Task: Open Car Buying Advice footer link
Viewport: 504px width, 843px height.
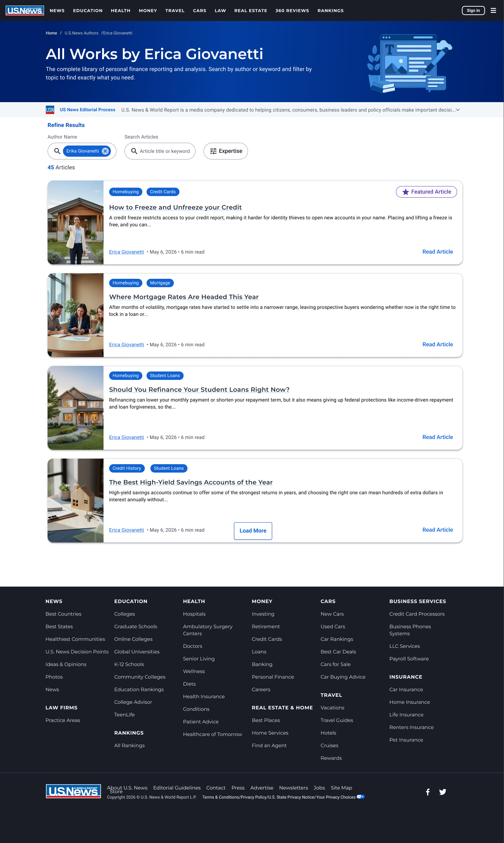Action: pos(343,677)
